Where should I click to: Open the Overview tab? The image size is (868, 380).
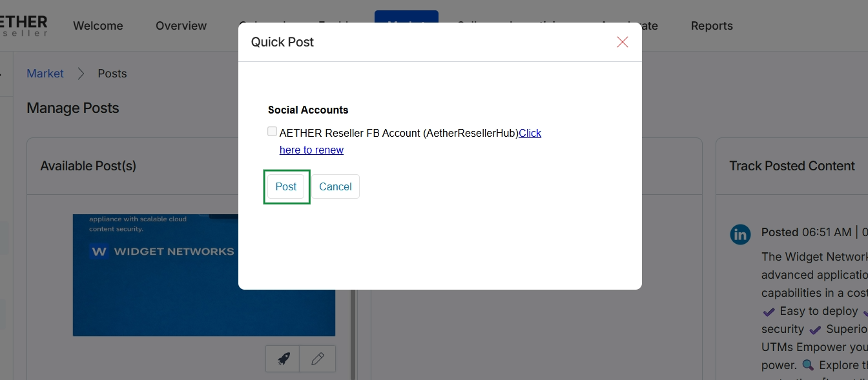coord(181,26)
